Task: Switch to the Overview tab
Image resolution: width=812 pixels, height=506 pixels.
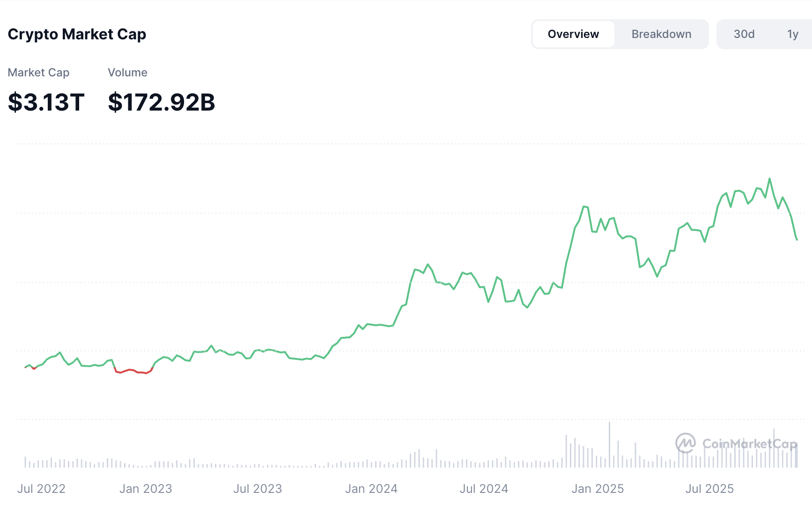Action: click(x=573, y=34)
